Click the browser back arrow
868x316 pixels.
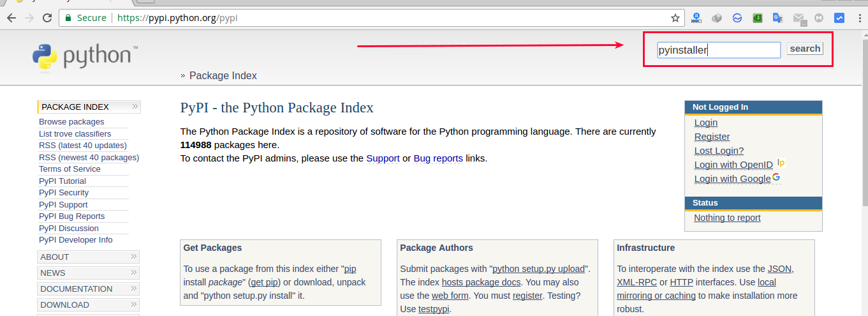pyautogui.click(x=11, y=18)
